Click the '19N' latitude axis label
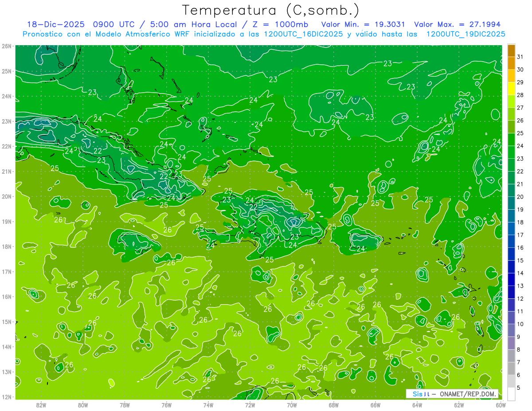532x411 pixels. [x=7, y=222]
